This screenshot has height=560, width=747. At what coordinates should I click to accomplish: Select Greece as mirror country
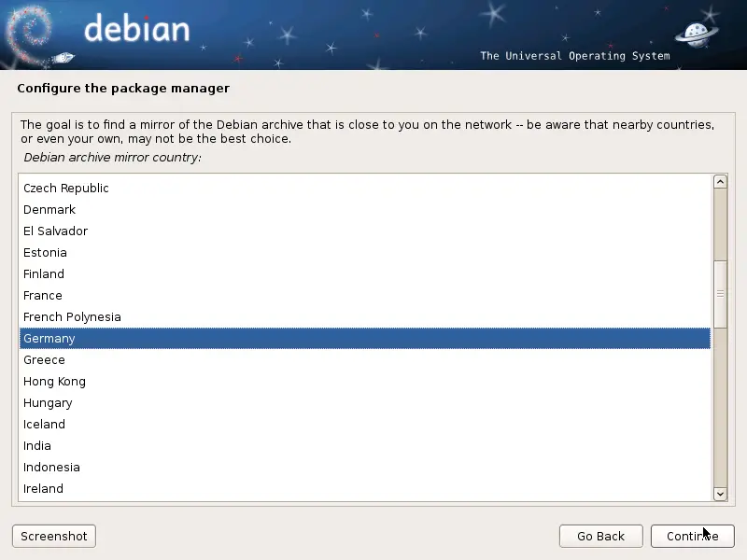(44, 360)
